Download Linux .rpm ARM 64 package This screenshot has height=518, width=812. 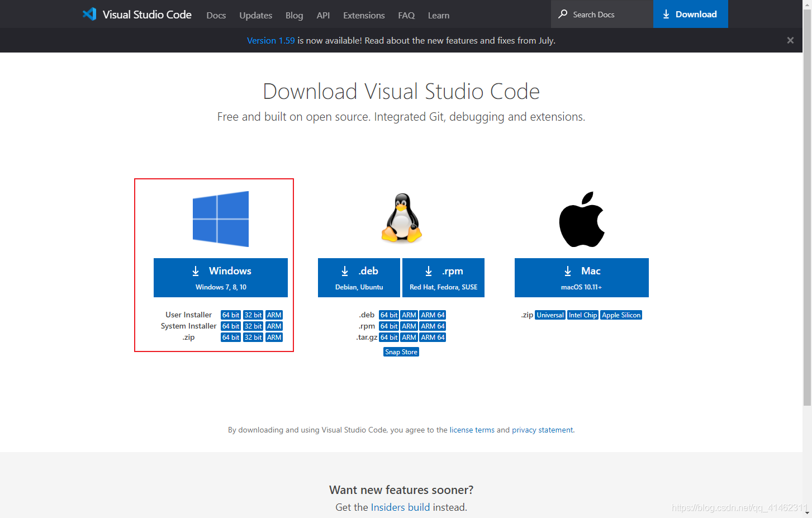tap(433, 326)
